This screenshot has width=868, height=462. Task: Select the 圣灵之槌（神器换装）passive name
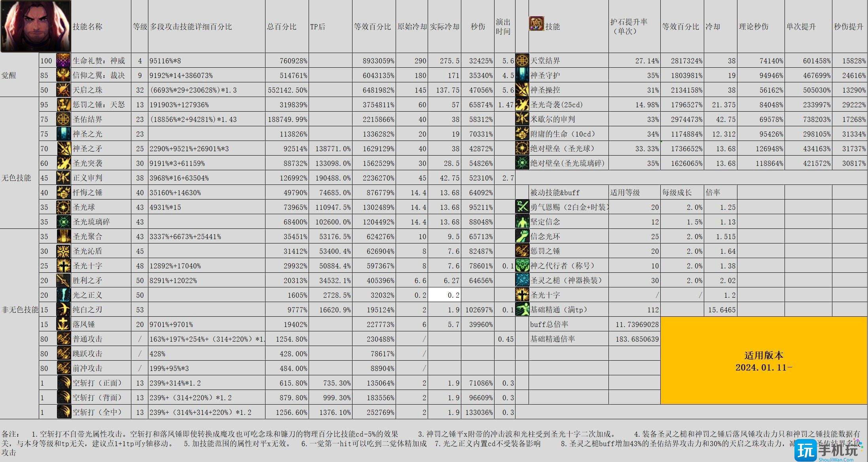pyautogui.click(x=567, y=280)
